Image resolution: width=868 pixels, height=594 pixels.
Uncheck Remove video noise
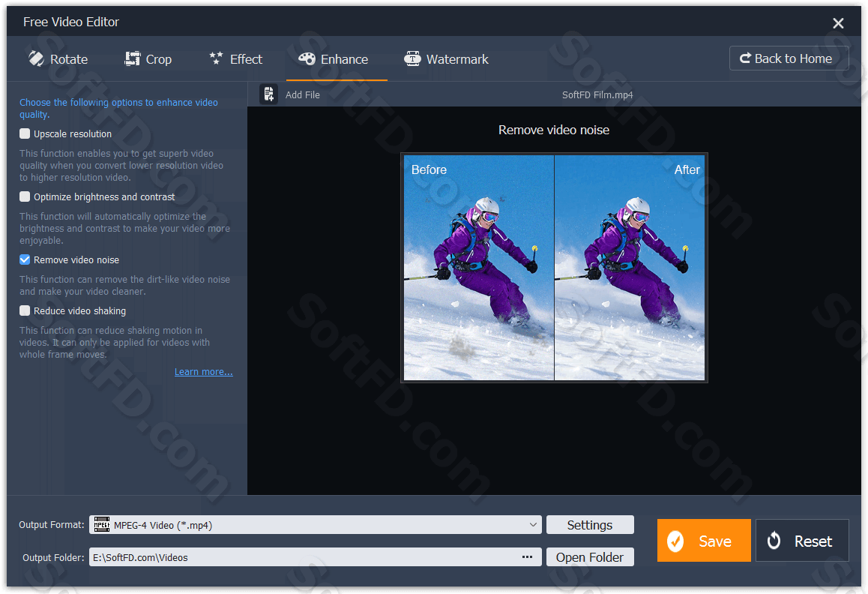(x=25, y=259)
